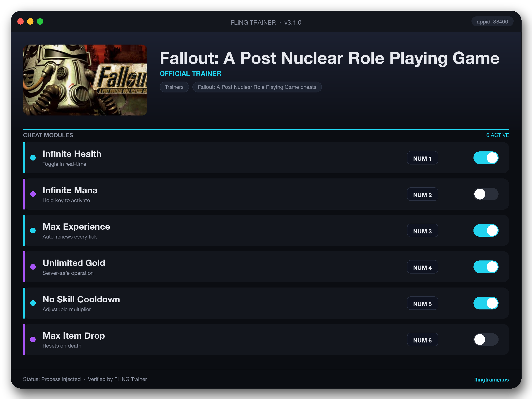The width and height of the screenshot is (532, 399).
Task: Click the NUM 2 hotkey button
Action: 422,194
